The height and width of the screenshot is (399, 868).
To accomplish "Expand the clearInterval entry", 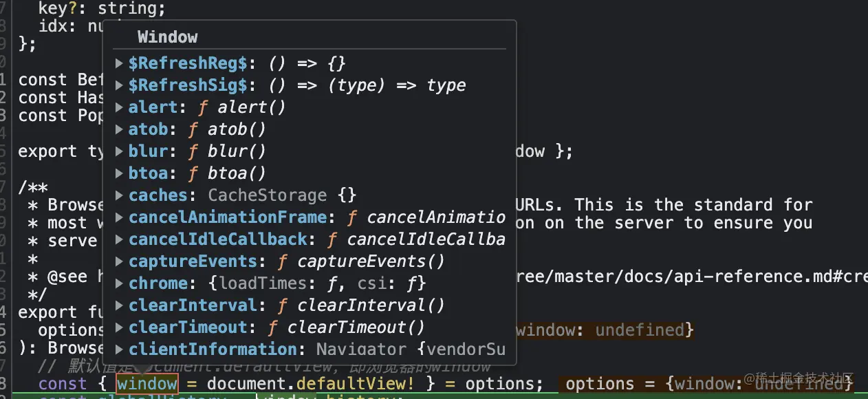I will tap(120, 306).
